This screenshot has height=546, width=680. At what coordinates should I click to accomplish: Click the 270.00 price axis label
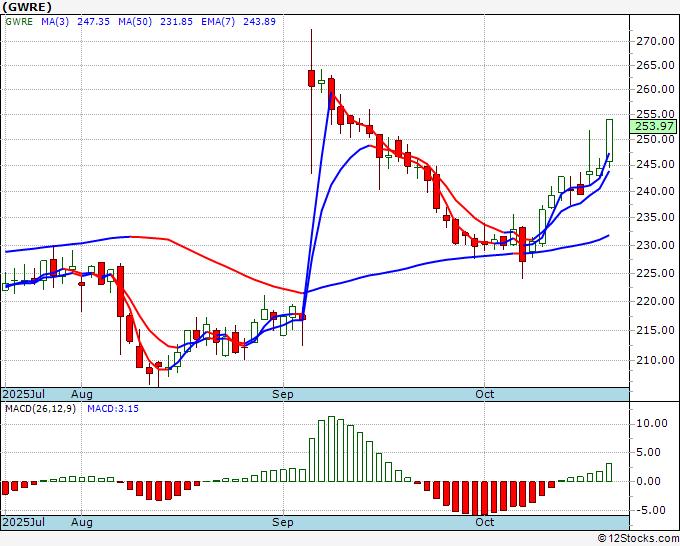(653, 41)
